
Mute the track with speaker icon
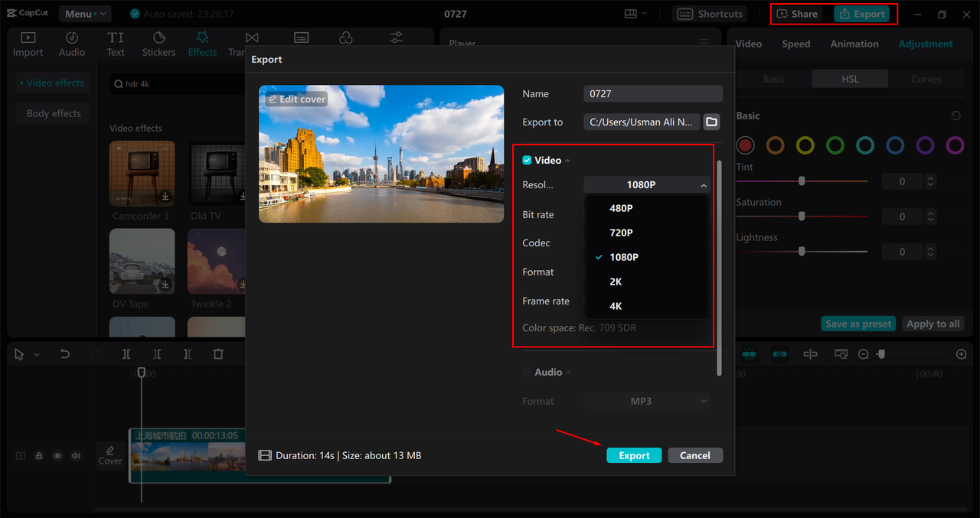coord(76,456)
